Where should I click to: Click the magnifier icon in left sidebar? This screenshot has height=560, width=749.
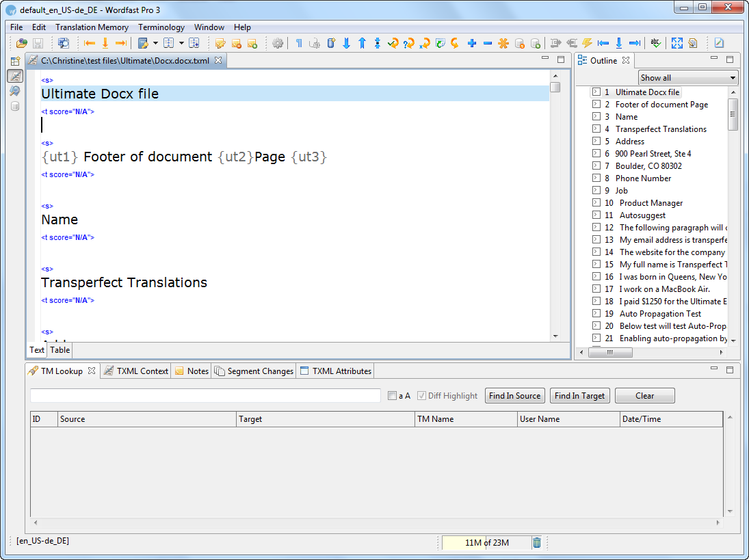[15, 91]
